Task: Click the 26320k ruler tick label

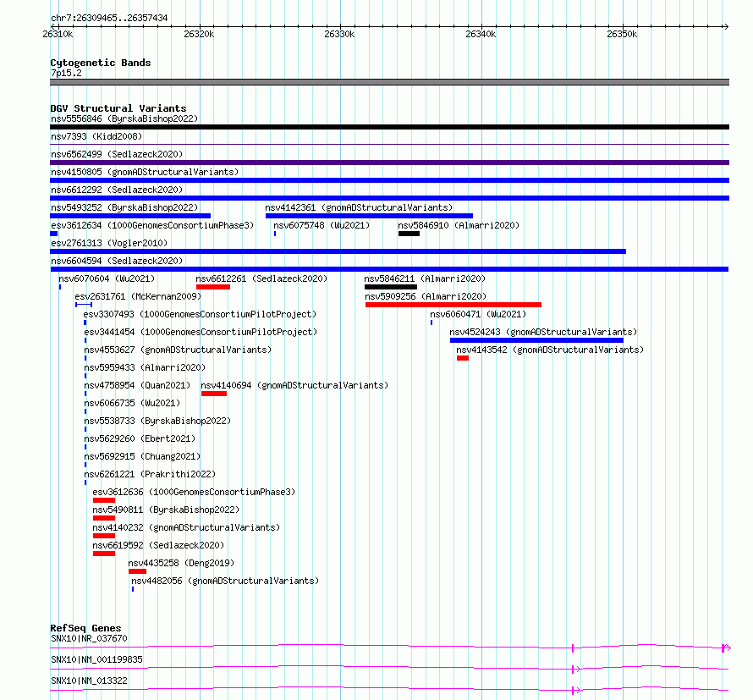Action: (199, 34)
